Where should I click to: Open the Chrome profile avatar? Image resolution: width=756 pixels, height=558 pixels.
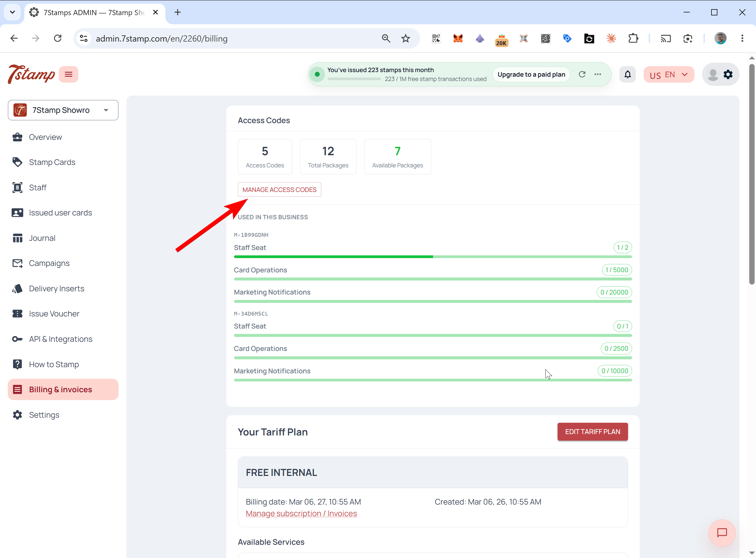coord(720,39)
